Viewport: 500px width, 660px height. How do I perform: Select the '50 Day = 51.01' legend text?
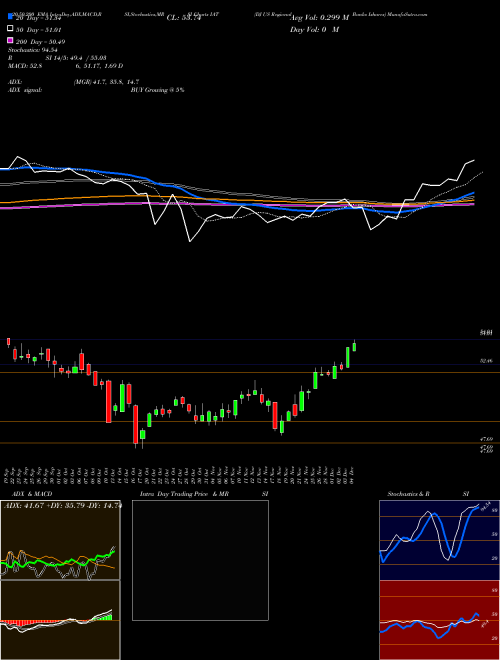(x=39, y=30)
